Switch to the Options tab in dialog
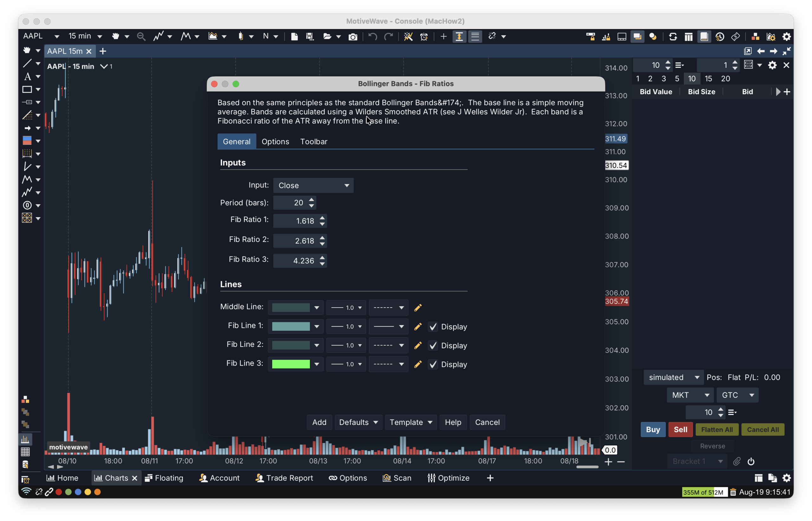812x521 pixels. (275, 141)
